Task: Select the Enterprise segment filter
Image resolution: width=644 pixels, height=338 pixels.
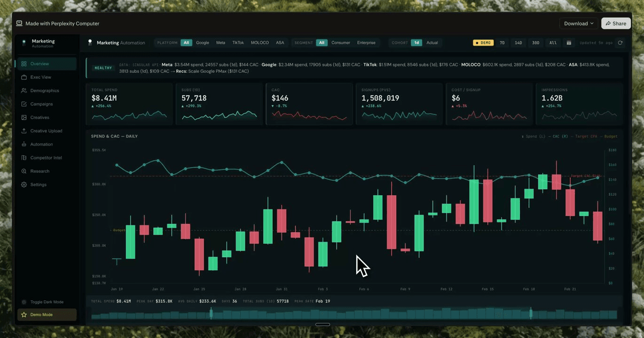Action: pos(366,43)
